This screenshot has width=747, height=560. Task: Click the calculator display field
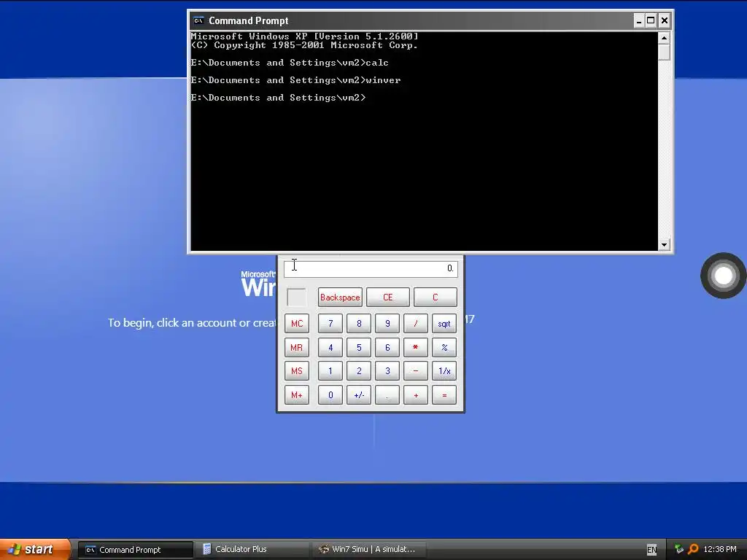(x=371, y=268)
